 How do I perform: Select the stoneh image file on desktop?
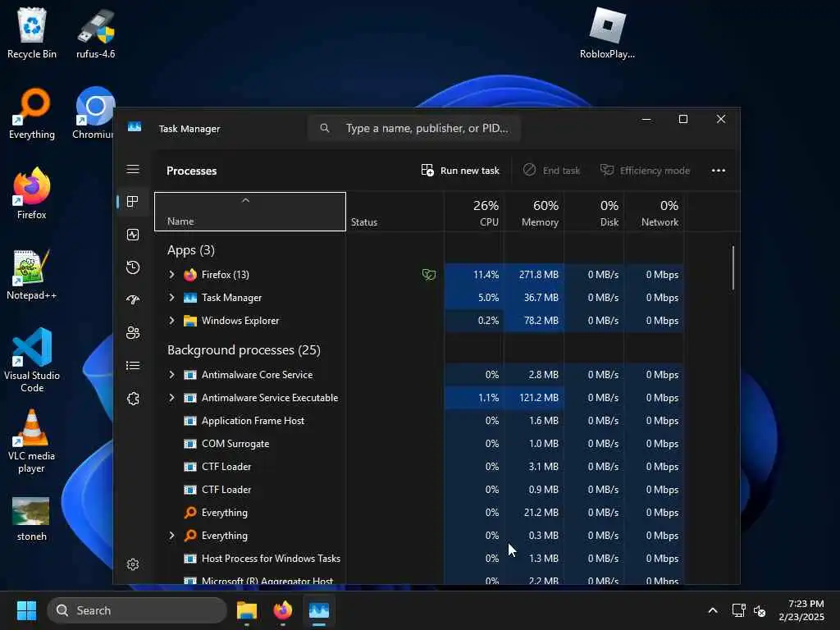point(32,518)
